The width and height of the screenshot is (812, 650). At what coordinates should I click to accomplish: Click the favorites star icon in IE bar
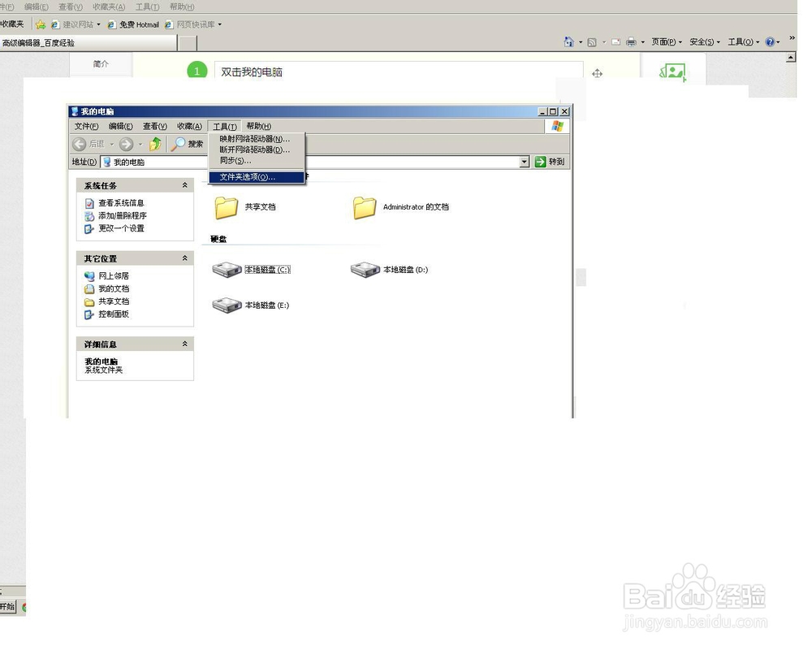(x=41, y=24)
